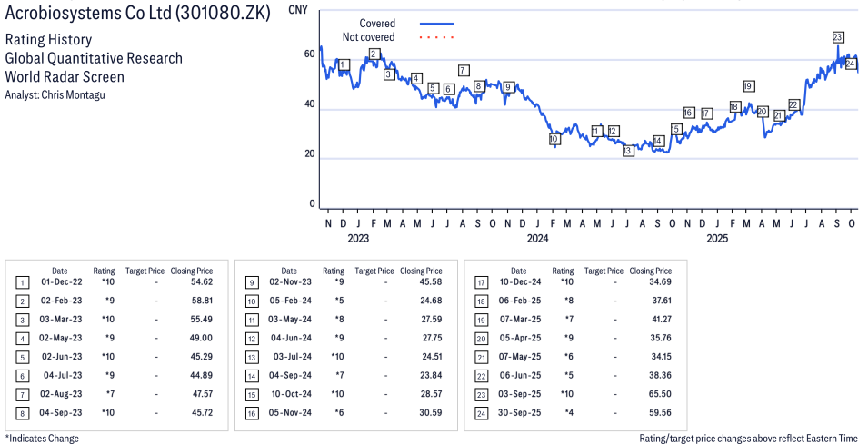Click the CNY axis label
Screen dimensions: 868x444
click(296, 9)
